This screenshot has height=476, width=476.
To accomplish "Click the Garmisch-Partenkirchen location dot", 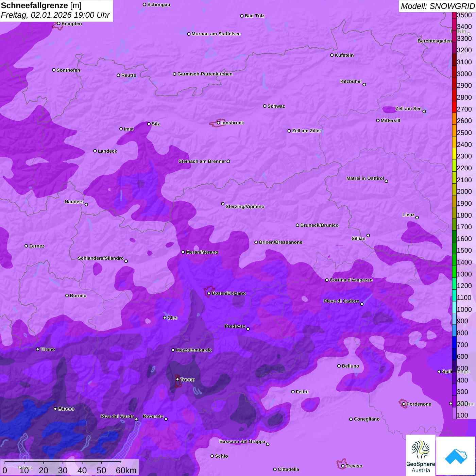I will pos(174,74).
